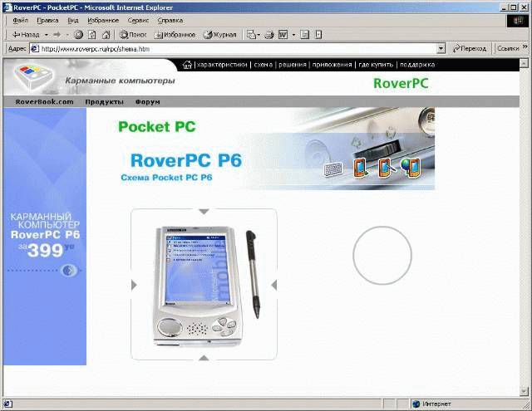The width and height of the screenshot is (532, 411).
Task: Open the приложения navigation link
Action: pyautogui.click(x=332, y=65)
